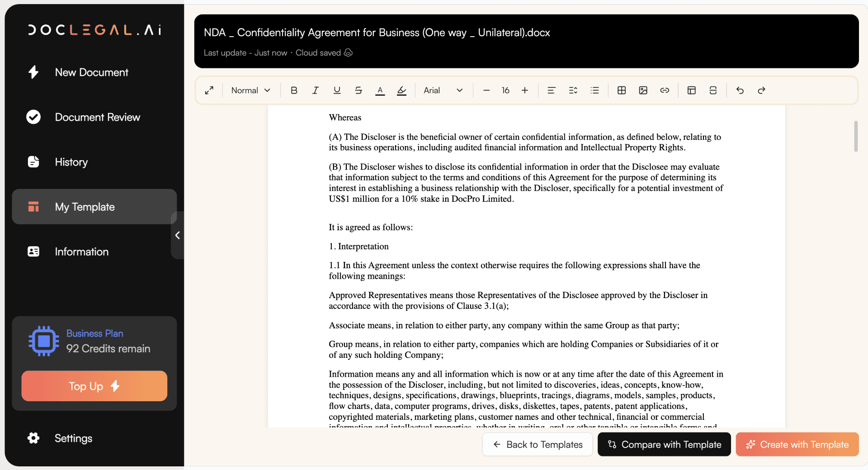Open New Document from sidebar
This screenshot has height=470, width=868.
(94, 72)
